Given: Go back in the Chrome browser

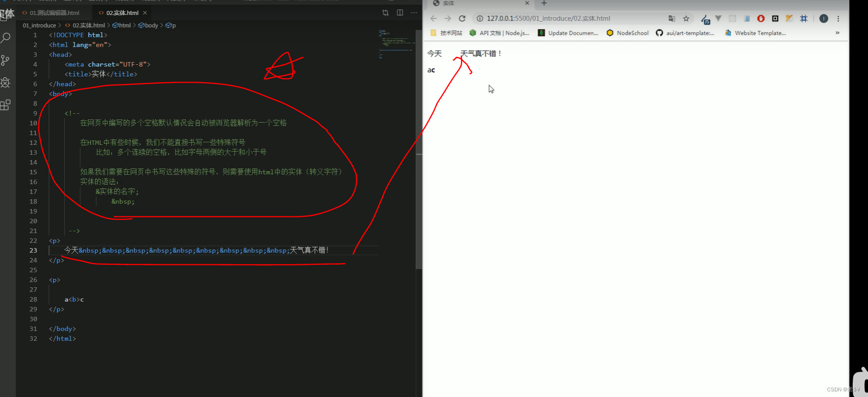Looking at the screenshot, I should tap(433, 18).
